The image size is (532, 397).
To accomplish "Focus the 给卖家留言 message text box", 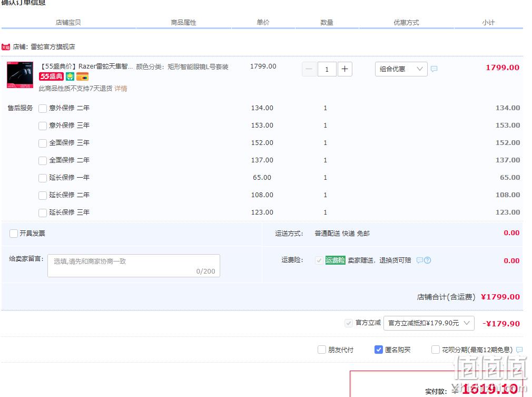I will [x=134, y=266].
